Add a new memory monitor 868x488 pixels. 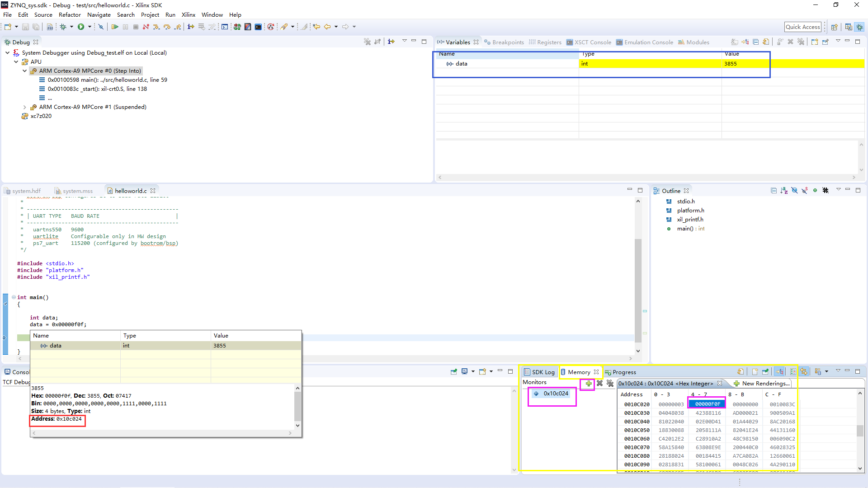(588, 384)
